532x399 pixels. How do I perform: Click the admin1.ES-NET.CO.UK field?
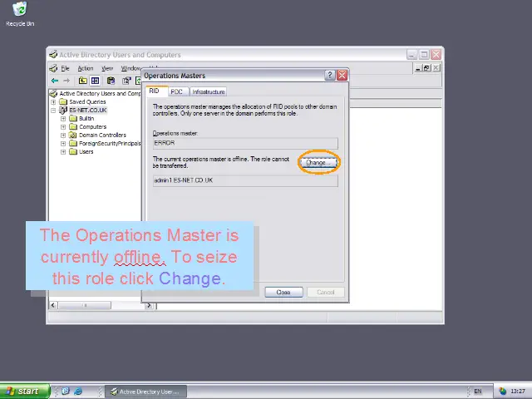(245, 180)
